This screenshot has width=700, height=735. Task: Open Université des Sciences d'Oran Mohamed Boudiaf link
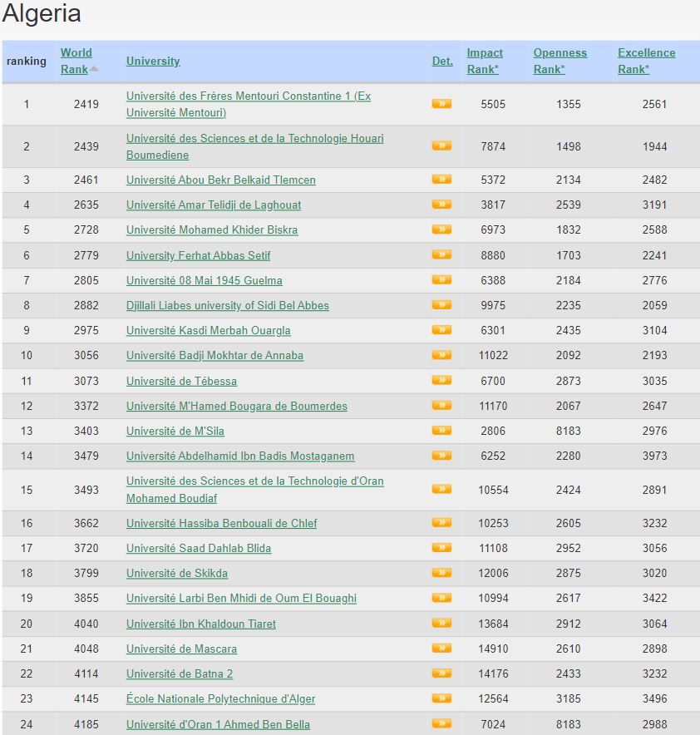(x=255, y=490)
